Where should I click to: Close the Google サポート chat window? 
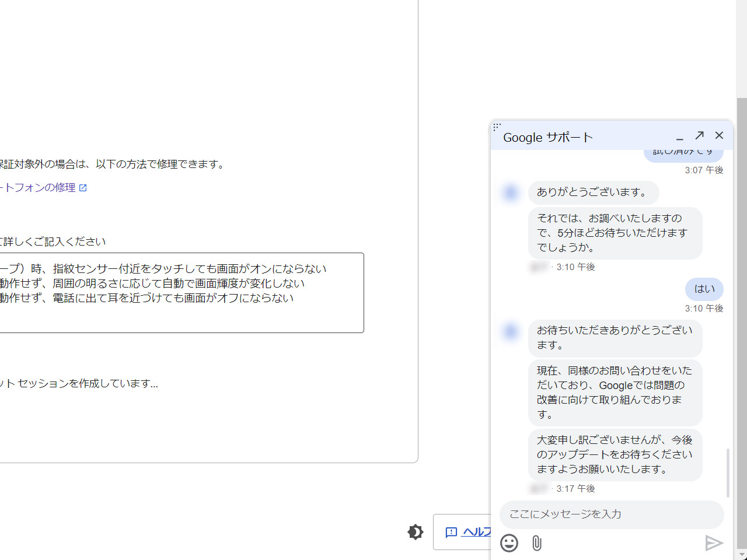coord(718,135)
